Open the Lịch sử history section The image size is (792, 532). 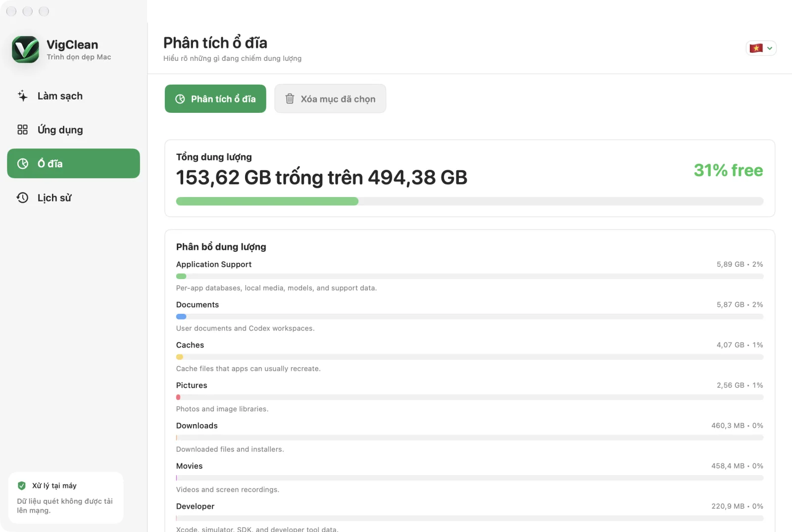tap(73, 198)
